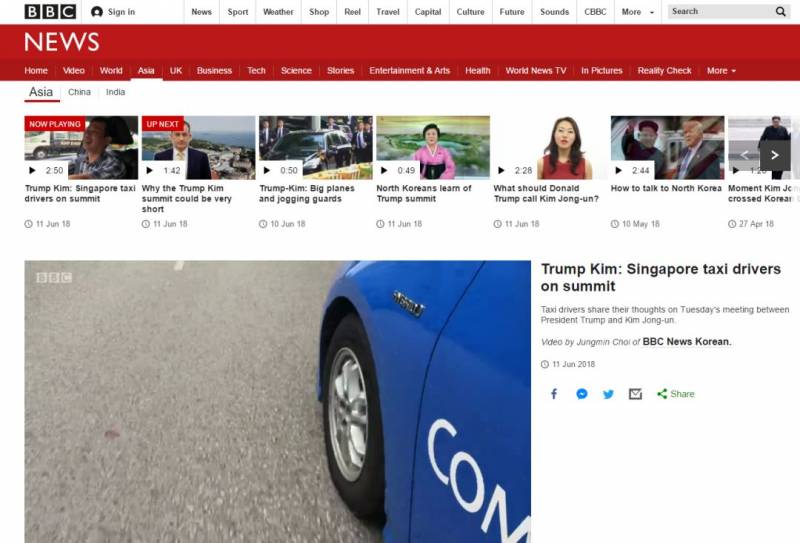Click inside the Search input field
This screenshot has width=800, height=543.
(x=718, y=12)
